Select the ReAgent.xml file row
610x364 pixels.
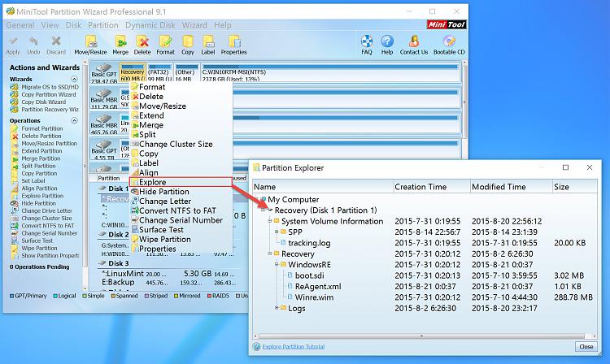tap(424, 286)
